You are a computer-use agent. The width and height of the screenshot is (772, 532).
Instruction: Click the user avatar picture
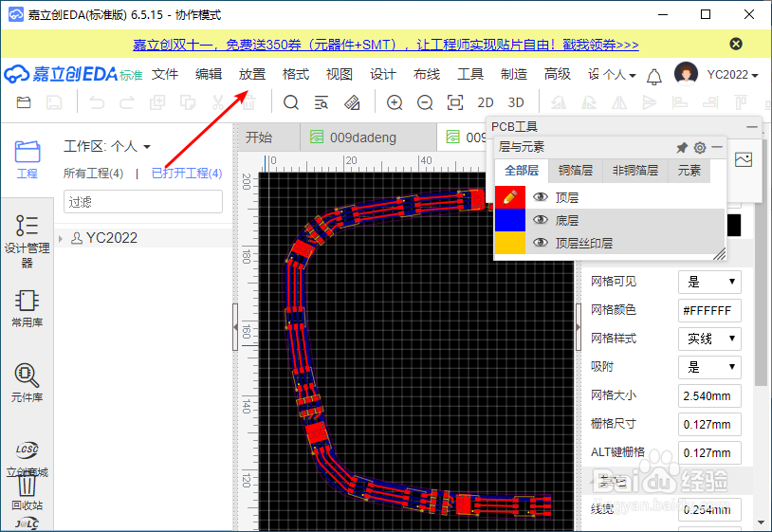686,74
